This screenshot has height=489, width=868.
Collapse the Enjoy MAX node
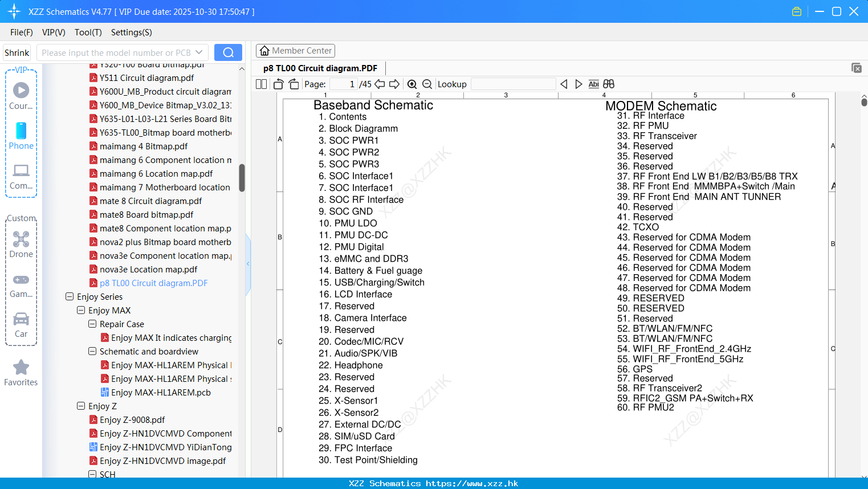[x=81, y=310]
